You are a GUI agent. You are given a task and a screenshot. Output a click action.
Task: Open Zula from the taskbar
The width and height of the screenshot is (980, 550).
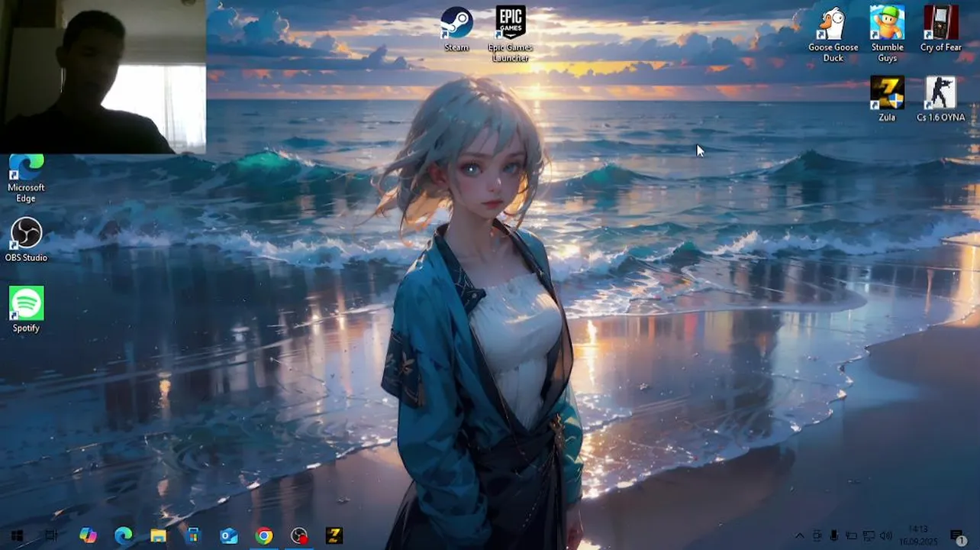pyautogui.click(x=334, y=536)
